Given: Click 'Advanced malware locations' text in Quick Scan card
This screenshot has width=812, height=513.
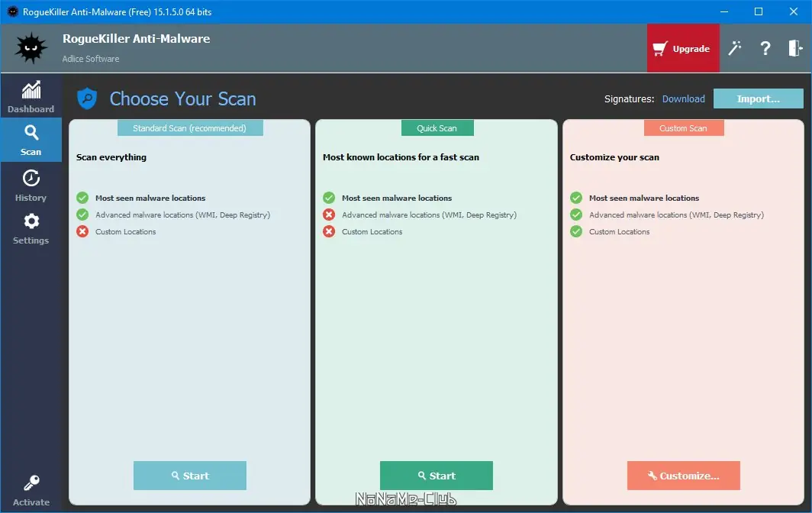Looking at the screenshot, I should [430, 215].
